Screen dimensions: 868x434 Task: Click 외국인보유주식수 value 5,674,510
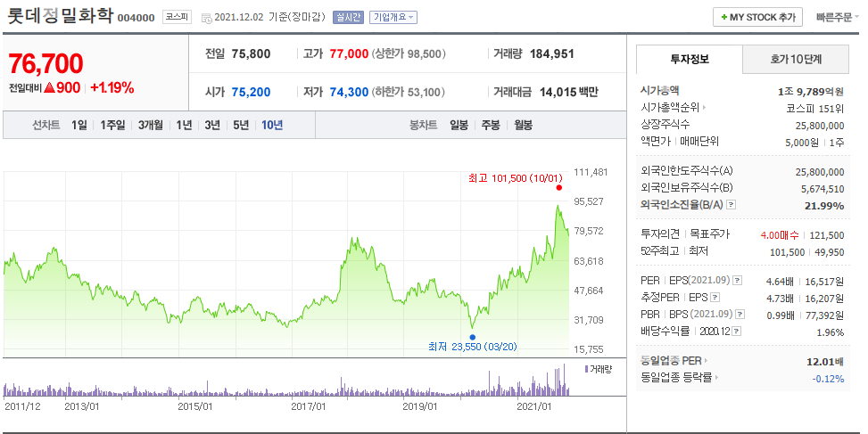(823, 189)
